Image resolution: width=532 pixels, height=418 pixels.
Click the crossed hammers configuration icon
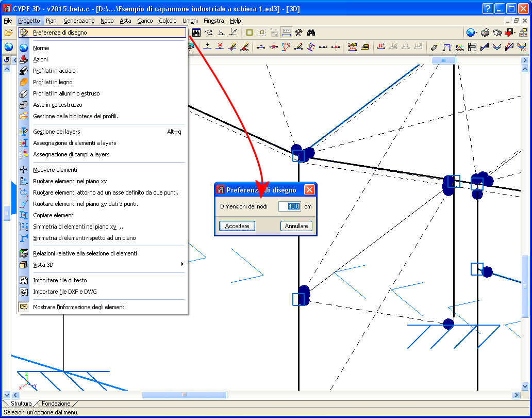tap(298, 33)
